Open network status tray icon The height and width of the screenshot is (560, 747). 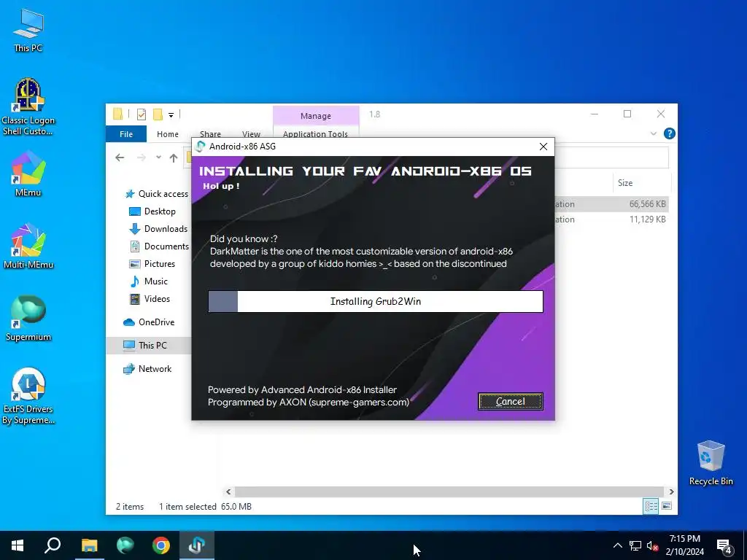click(635, 545)
